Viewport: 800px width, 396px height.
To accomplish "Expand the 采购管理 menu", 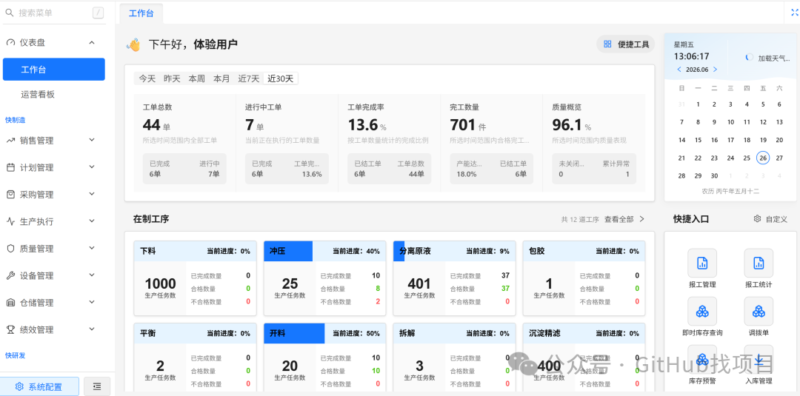I will tap(92, 194).
